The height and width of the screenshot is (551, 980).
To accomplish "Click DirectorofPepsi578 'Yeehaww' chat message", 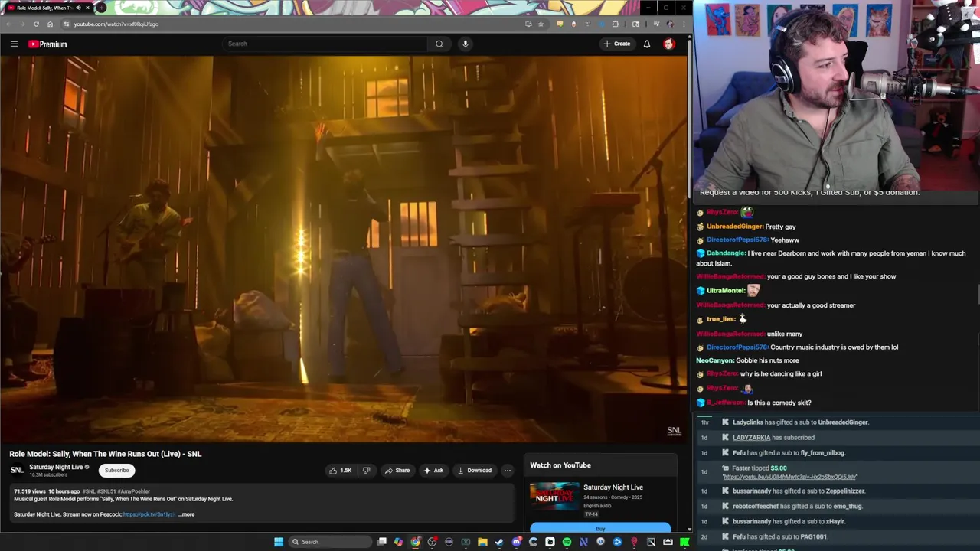I will click(x=785, y=240).
